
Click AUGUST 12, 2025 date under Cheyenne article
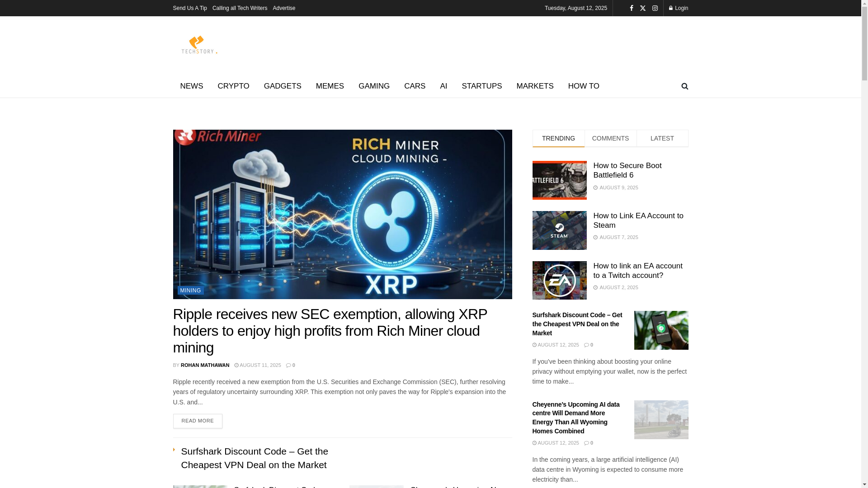[556, 443]
